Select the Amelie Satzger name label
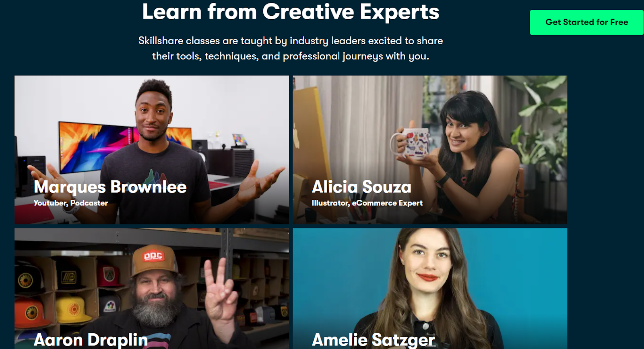The width and height of the screenshot is (644, 349). pyautogui.click(x=374, y=340)
